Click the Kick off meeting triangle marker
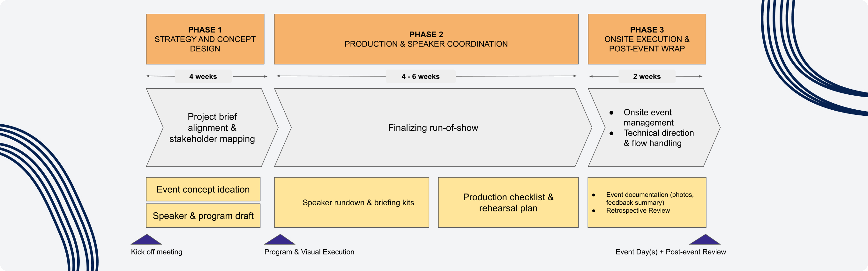 click(146, 240)
